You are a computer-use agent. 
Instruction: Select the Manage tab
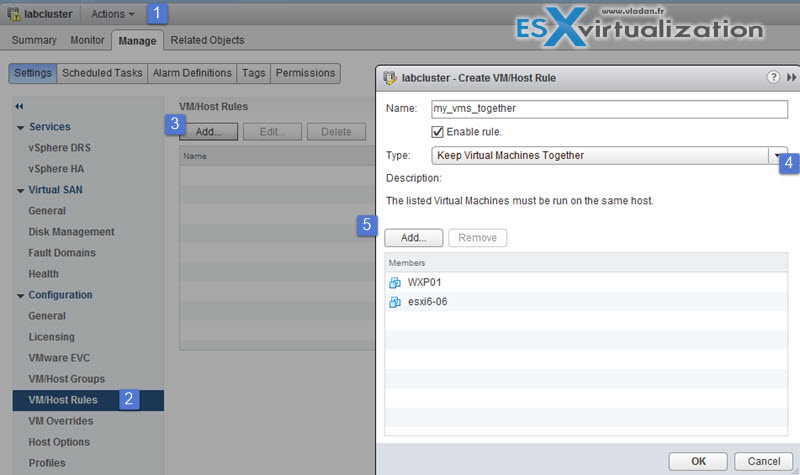click(x=137, y=40)
